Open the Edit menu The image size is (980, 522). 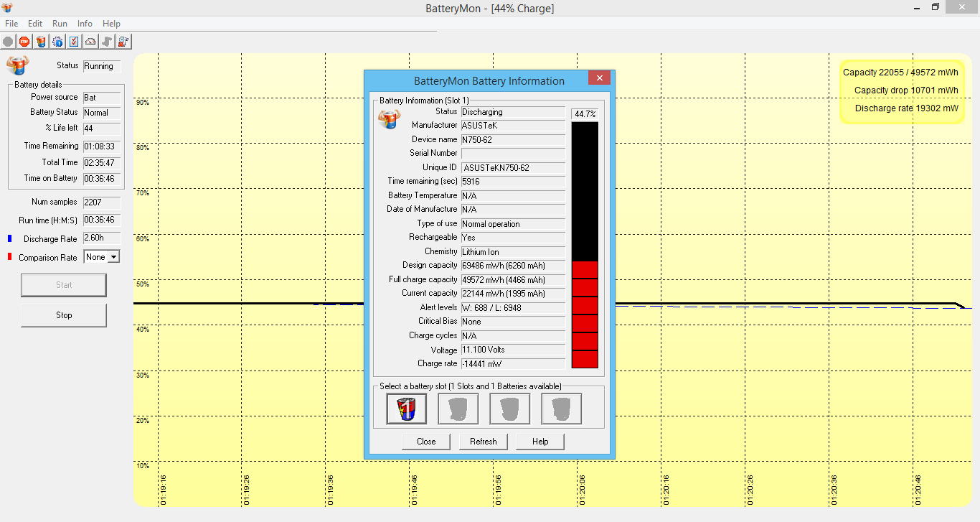(35, 24)
